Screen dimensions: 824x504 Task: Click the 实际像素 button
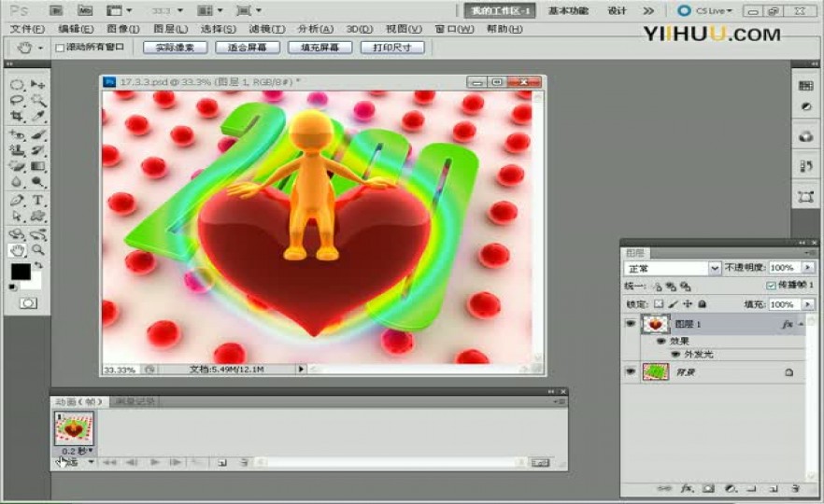coord(175,48)
